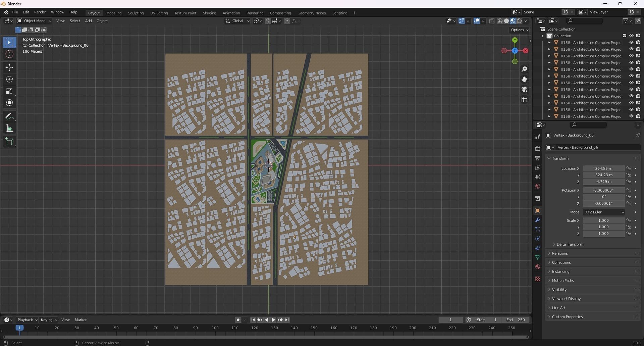Select the Move tool in the toolbar
644x349 pixels.
click(x=9, y=67)
